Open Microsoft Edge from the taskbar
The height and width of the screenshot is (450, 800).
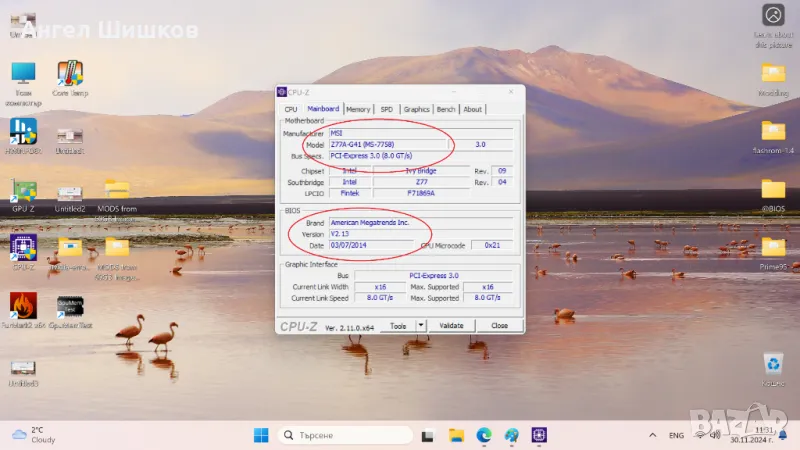pyautogui.click(x=484, y=435)
